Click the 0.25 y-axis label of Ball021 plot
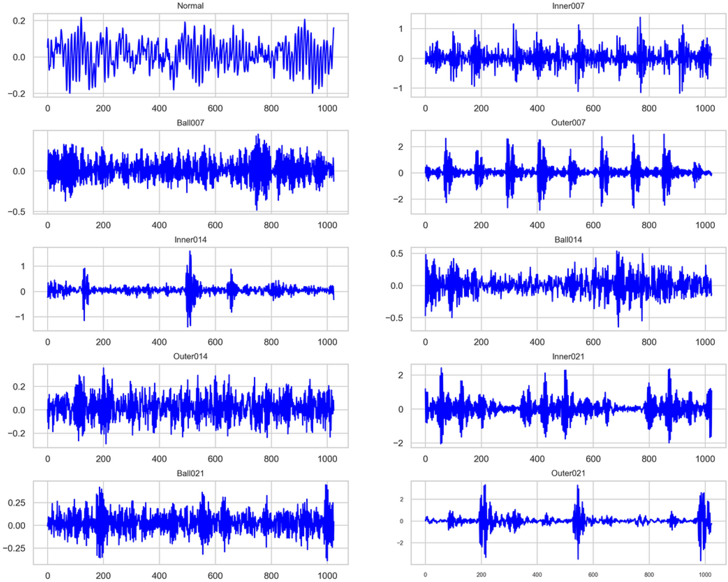728x582 pixels. point(16,503)
